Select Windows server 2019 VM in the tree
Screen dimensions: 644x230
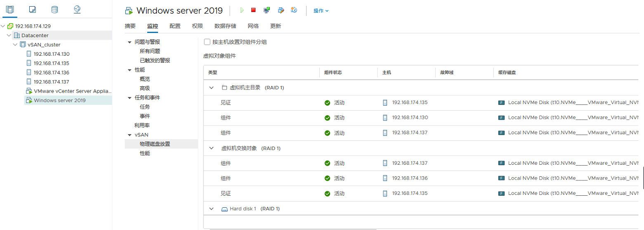(60, 100)
